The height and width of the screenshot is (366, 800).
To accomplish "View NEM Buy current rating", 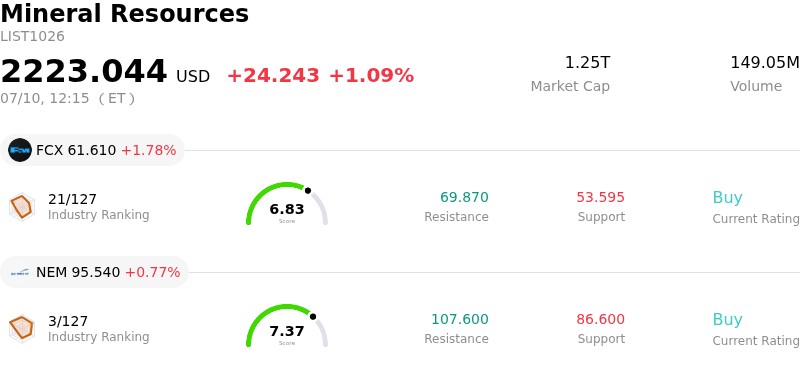I will coord(728,320).
